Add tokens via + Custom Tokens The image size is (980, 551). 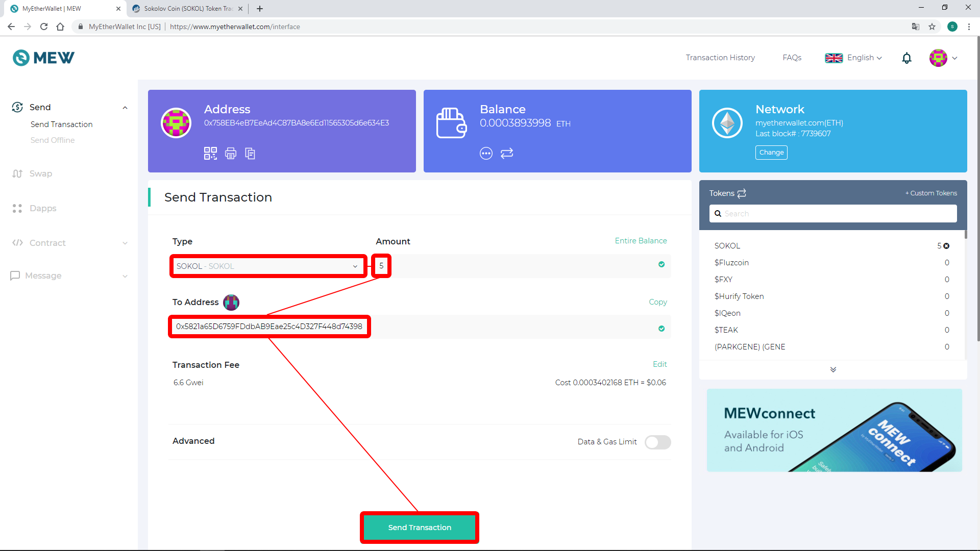tap(931, 193)
